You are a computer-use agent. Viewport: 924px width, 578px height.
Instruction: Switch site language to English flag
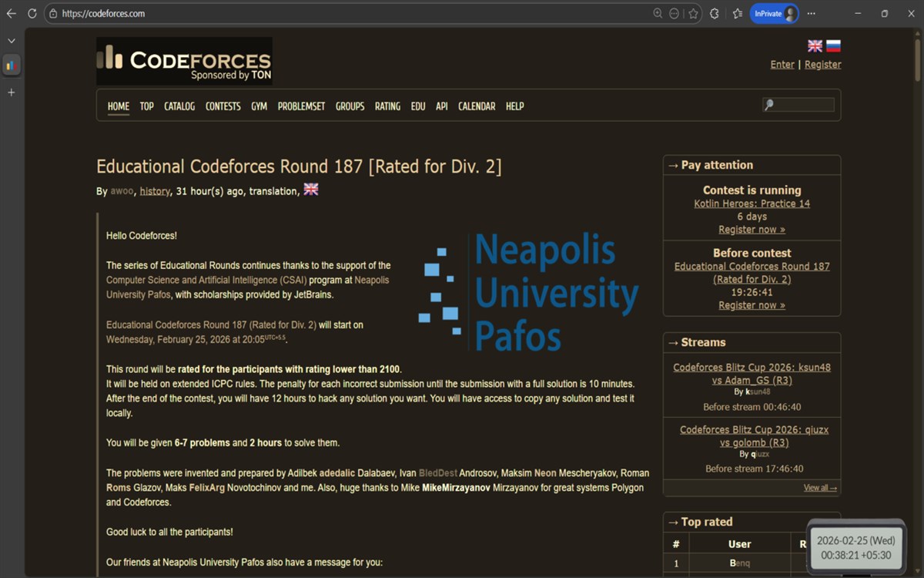pos(815,46)
